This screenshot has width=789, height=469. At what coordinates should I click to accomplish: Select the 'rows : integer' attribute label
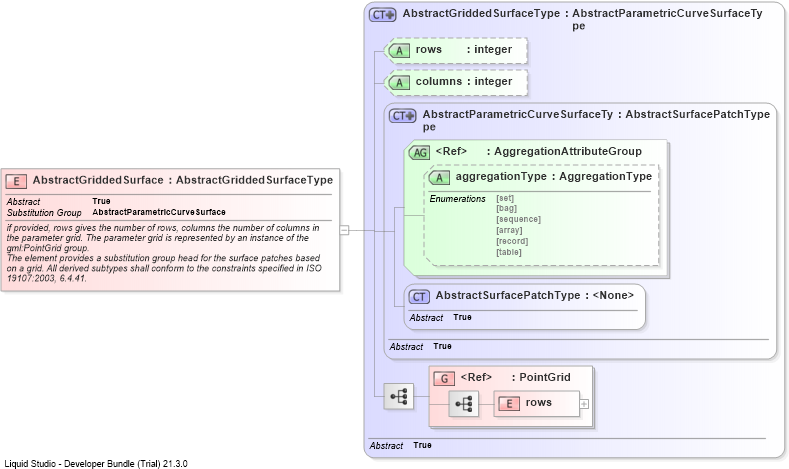pyautogui.click(x=463, y=49)
